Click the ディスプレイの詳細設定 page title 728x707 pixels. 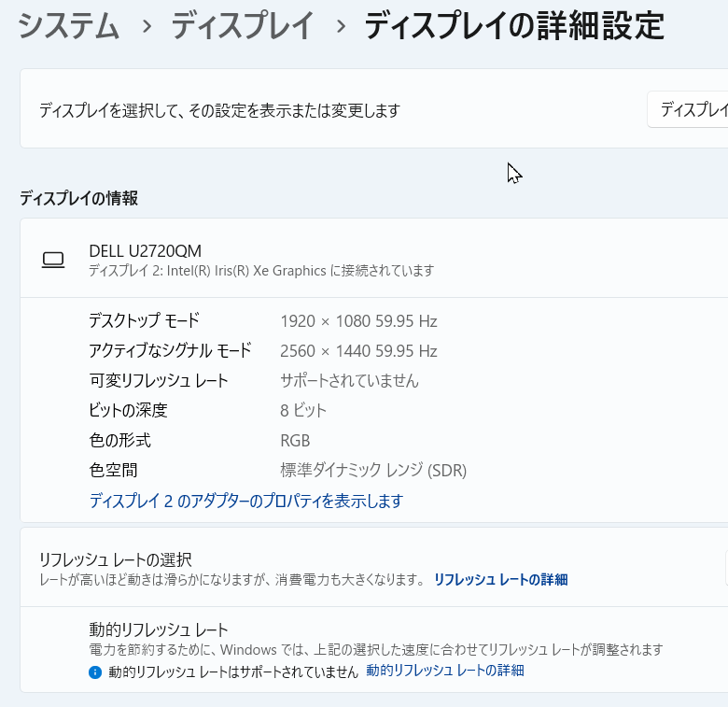[x=513, y=27]
